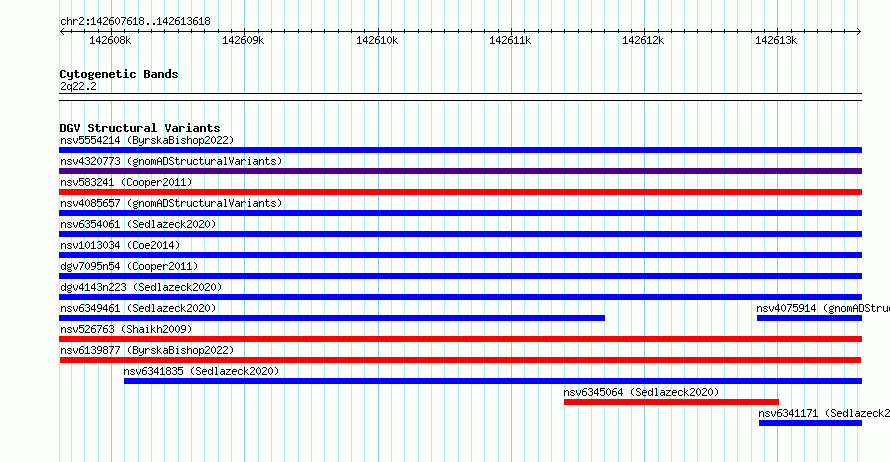Select the blue bar for nsv1013034
Screen dimensions: 890x462
coord(460,255)
